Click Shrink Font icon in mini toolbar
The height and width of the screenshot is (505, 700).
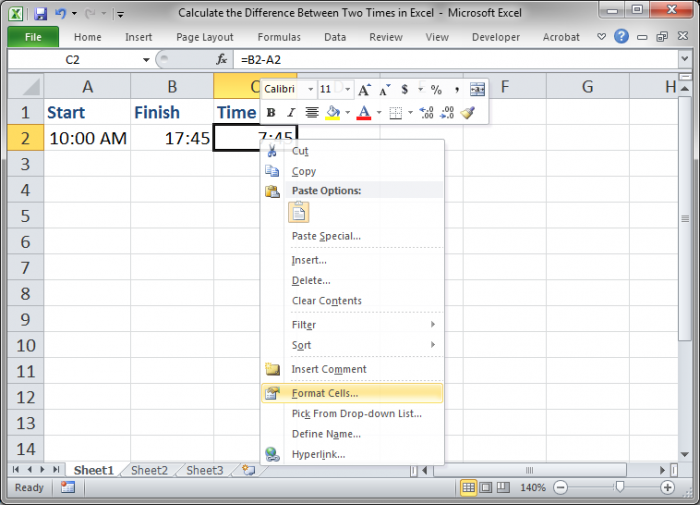coord(384,90)
